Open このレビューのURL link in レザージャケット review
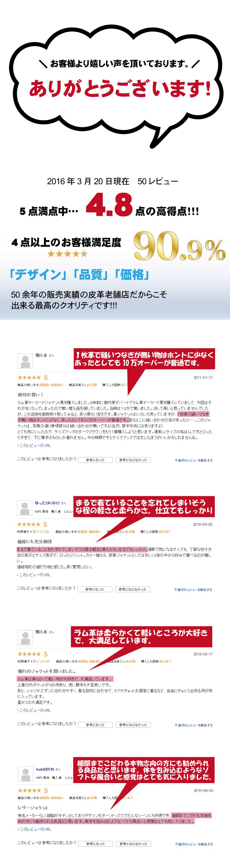 [x=34, y=829]
